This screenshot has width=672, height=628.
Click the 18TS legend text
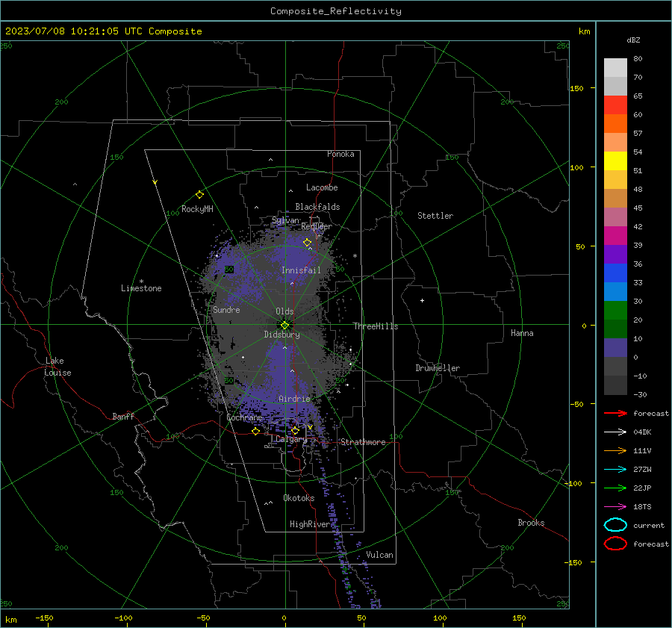642,507
